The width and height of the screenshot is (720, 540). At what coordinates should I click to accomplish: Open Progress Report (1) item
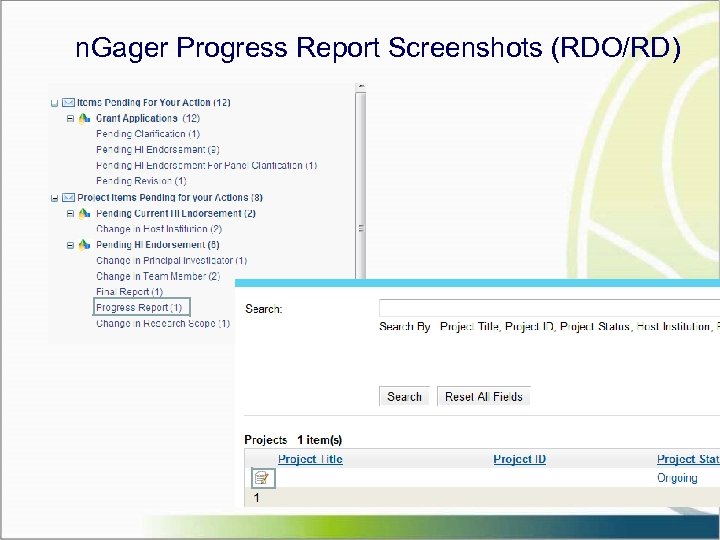[x=139, y=307]
